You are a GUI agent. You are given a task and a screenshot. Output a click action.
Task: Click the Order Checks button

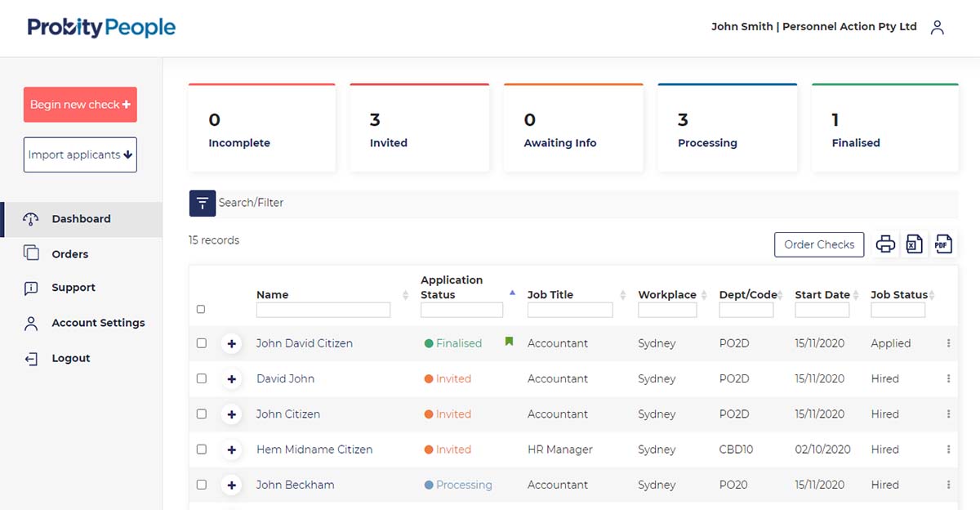point(818,244)
